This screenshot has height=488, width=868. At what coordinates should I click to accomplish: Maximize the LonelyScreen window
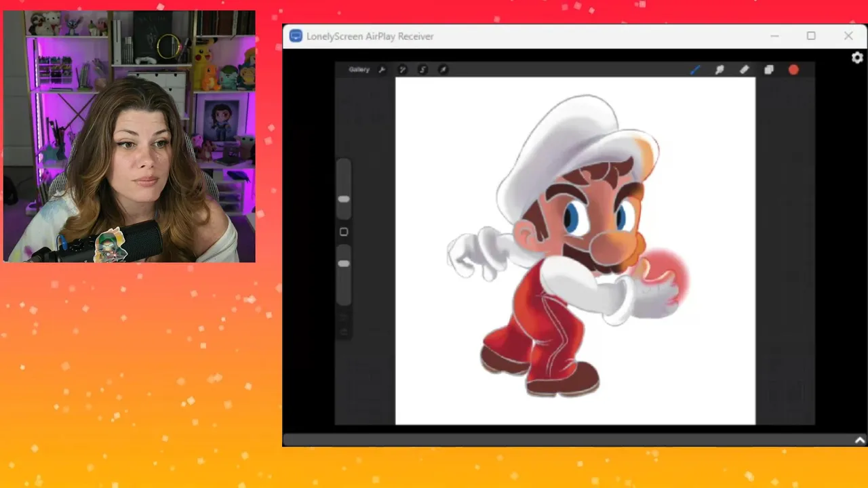click(811, 36)
